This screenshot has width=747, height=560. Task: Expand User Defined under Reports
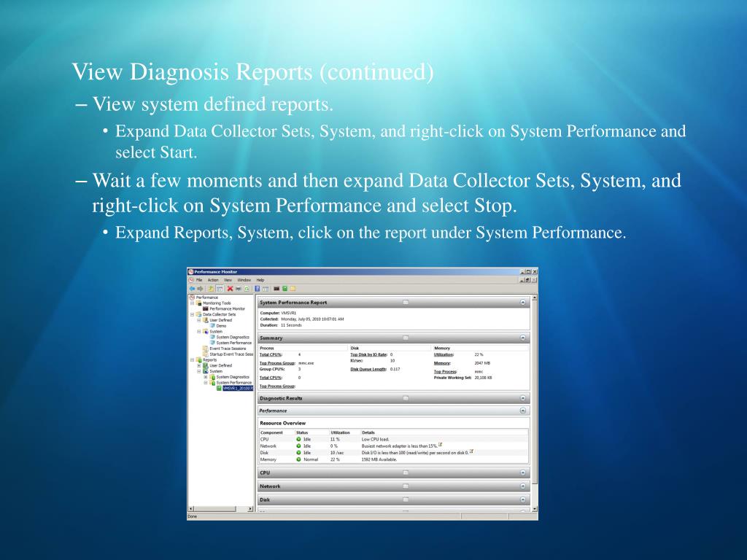pyautogui.click(x=198, y=366)
